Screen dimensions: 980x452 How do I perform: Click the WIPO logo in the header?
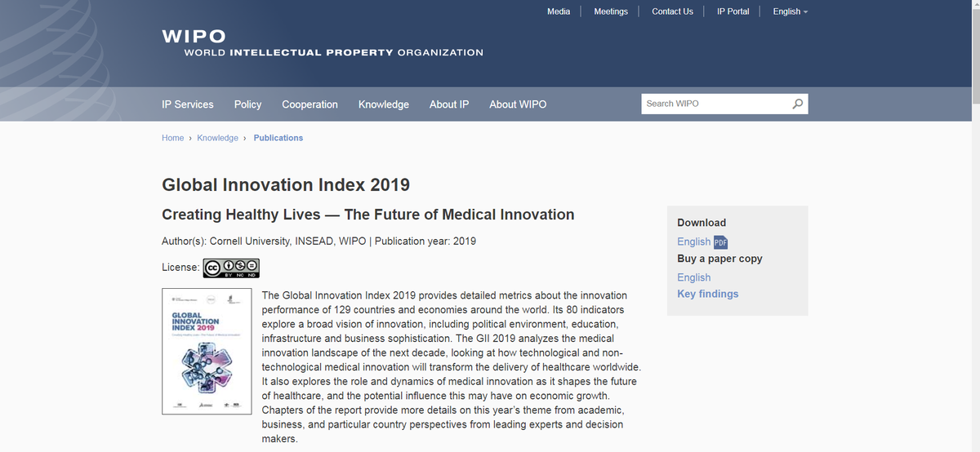[x=323, y=44]
